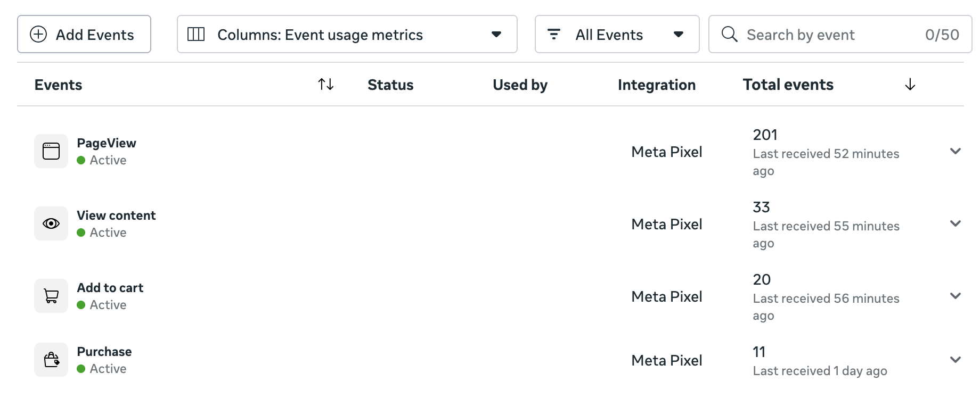The height and width of the screenshot is (398, 980).
Task: Click the Purchase event name
Action: [x=104, y=352]
